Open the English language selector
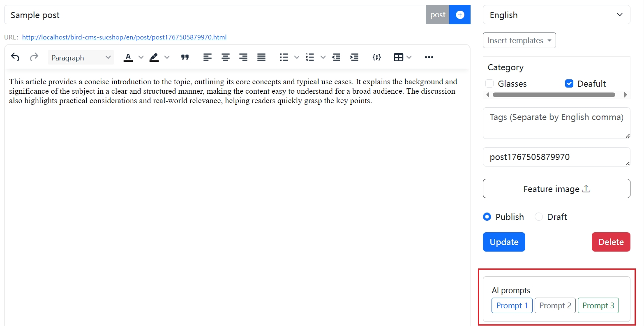644x326 pixels. tap(556, 15)
